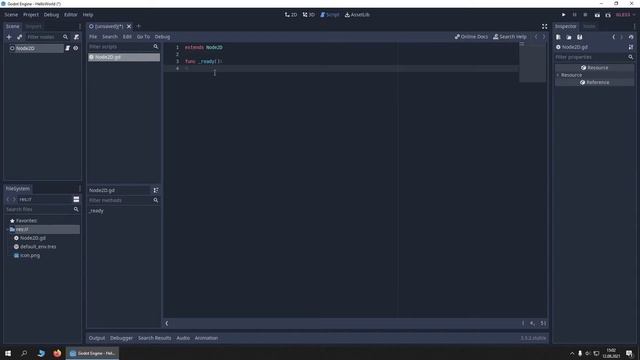Go to previous script in history
The height and width of the screenshot is (360, 640).
coord(536,37)
